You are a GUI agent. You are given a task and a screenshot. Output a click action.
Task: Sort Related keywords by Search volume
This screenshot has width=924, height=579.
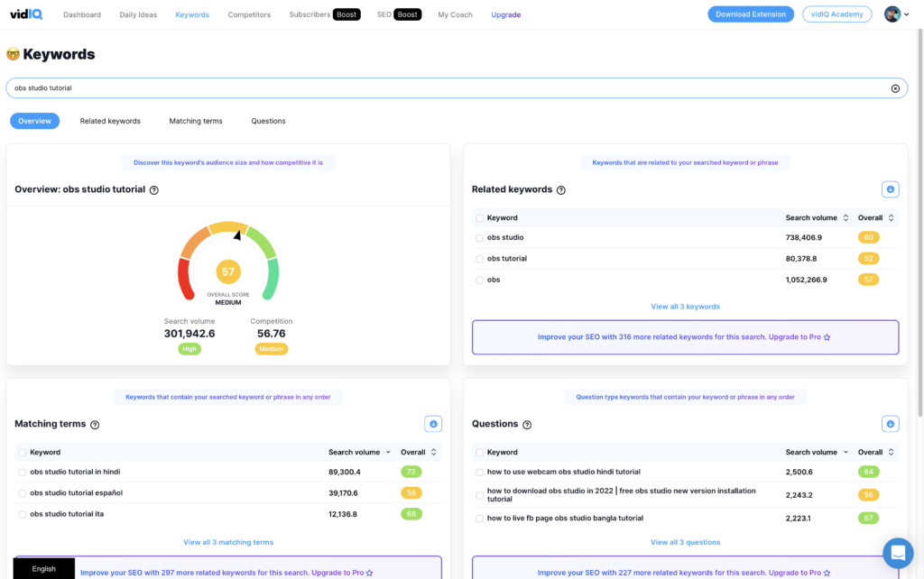[845, 218]
